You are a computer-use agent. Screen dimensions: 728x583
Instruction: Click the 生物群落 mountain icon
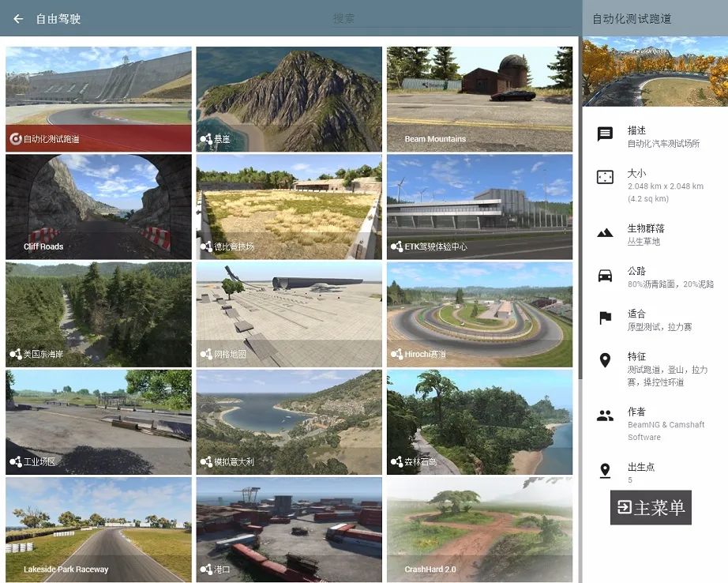pyautogui.click(x=605, y=232)
